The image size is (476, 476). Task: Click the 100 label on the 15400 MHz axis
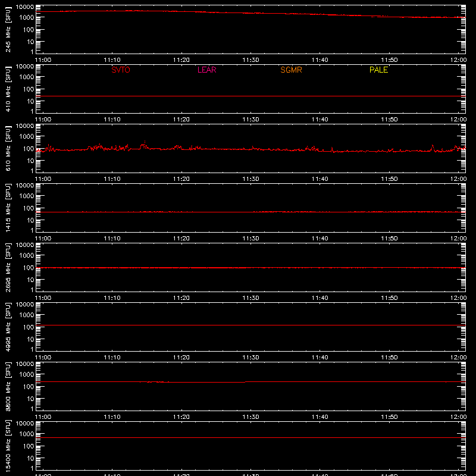[29, 446]
